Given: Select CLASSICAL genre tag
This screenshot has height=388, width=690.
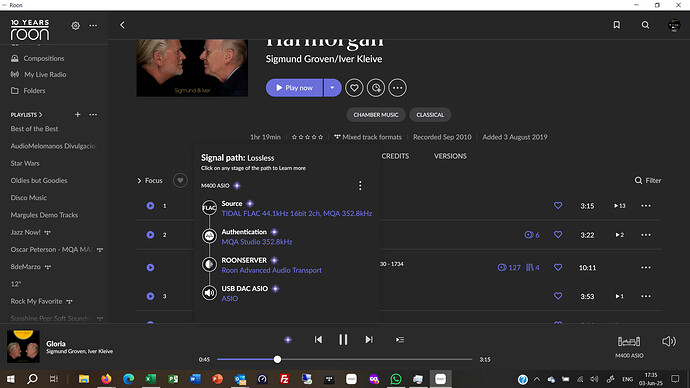Looking at the screenshot, I should coord(430,115).
